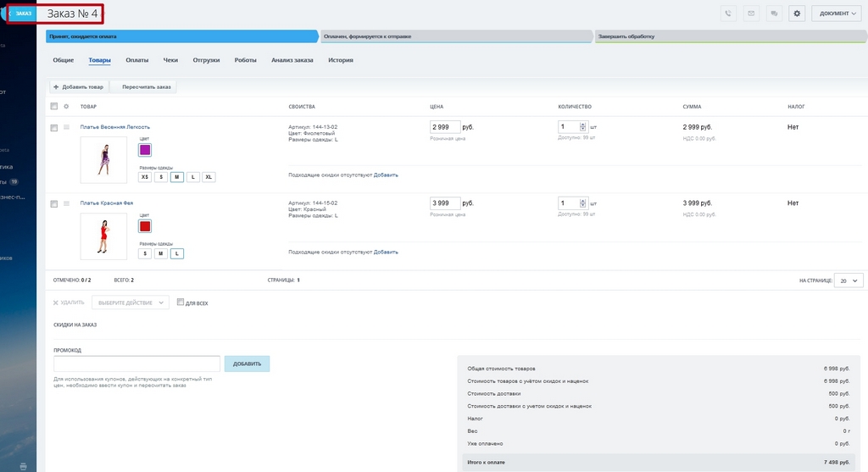Switch to the Товары tab
The image size is (868, 472).
[x=100, y=60]
